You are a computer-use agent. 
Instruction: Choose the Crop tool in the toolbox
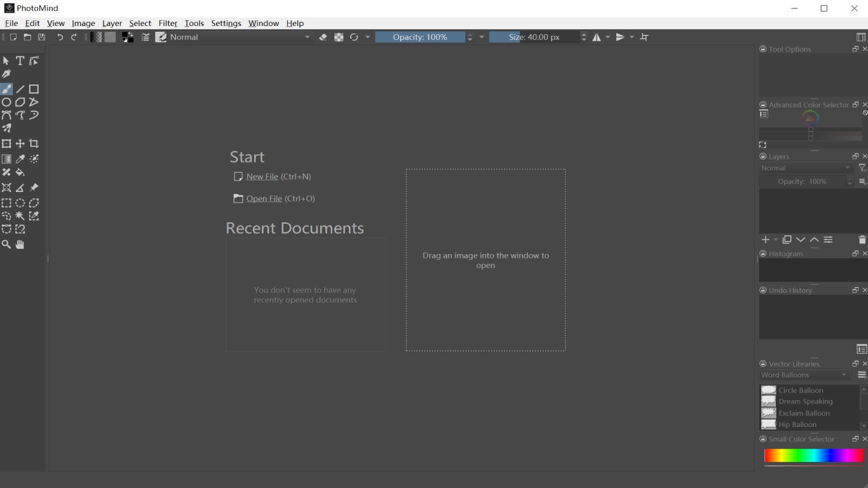tap(34, 143)
